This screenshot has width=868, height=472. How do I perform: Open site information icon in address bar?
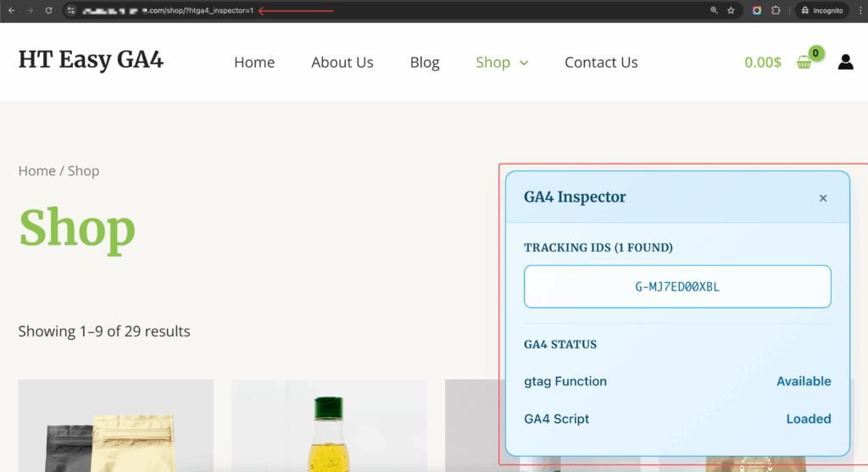[x=71, y=10]
